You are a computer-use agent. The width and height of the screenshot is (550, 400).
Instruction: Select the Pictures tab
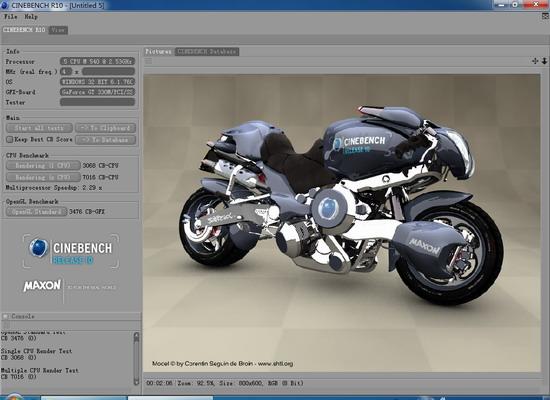pos(158,52)
